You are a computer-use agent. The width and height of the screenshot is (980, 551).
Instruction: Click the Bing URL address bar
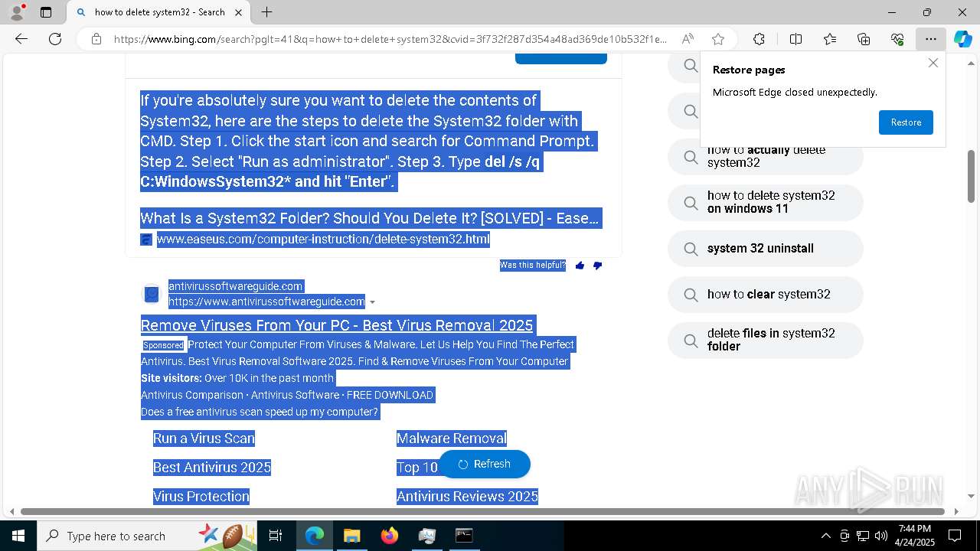tap(390, 39)
